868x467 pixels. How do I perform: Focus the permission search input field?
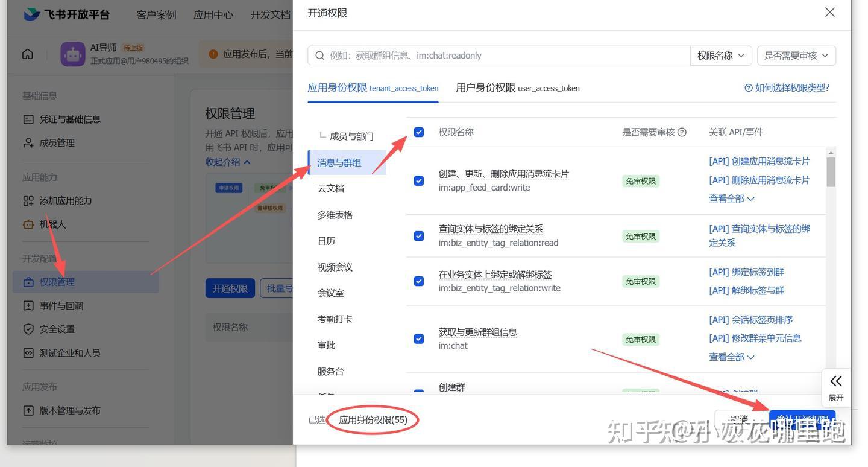tap(499, 56)
